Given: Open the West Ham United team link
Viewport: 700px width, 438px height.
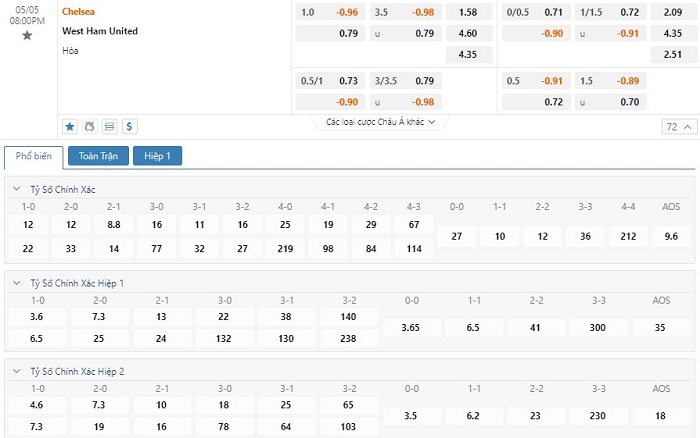Looking at the screenshot, I should tap(100, 31).
